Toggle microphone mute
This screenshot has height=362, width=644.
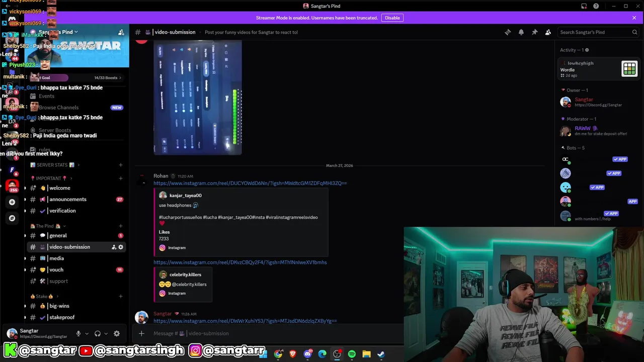tap(78, 333)
